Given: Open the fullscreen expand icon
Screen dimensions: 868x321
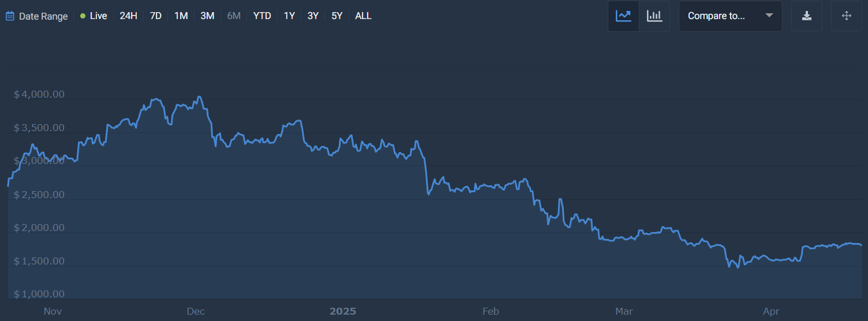Looking at the screenshot, I should 847,16.
